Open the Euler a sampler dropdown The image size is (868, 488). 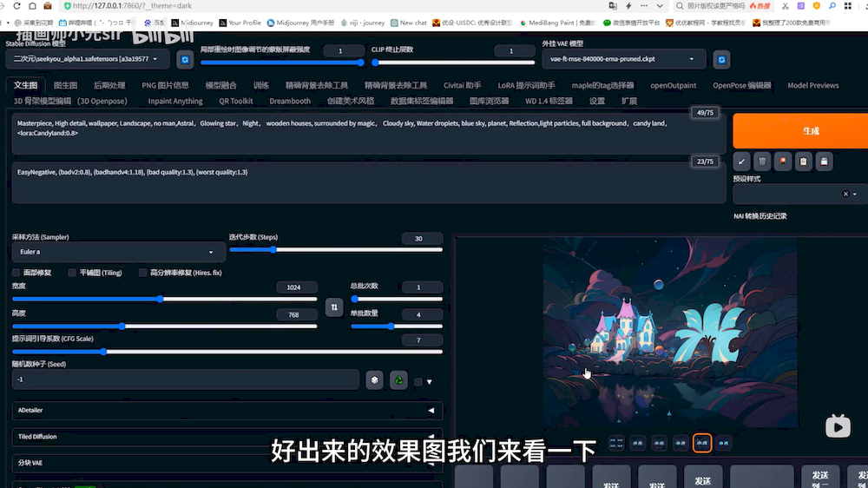coord(118,252)
